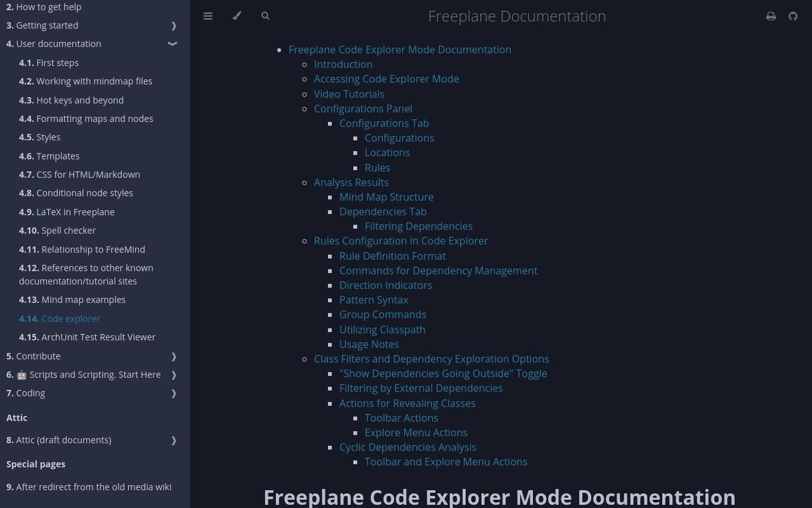Go to Video Tutorials section link
The image size is (812, 508).
coord(349,94)
